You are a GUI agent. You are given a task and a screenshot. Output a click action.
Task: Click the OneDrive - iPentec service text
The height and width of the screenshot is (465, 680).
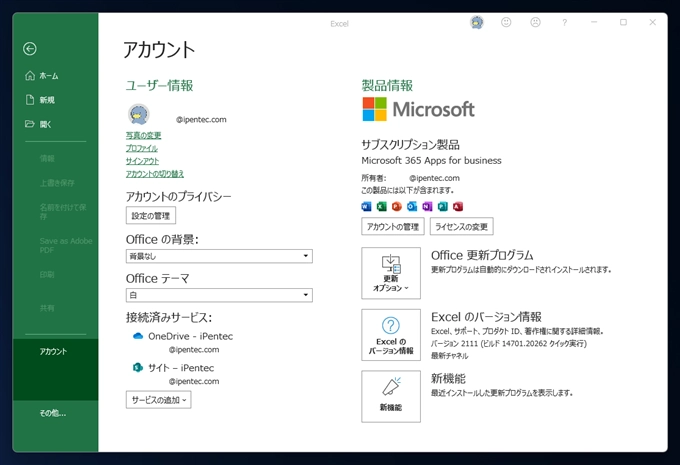click(190, 336)
